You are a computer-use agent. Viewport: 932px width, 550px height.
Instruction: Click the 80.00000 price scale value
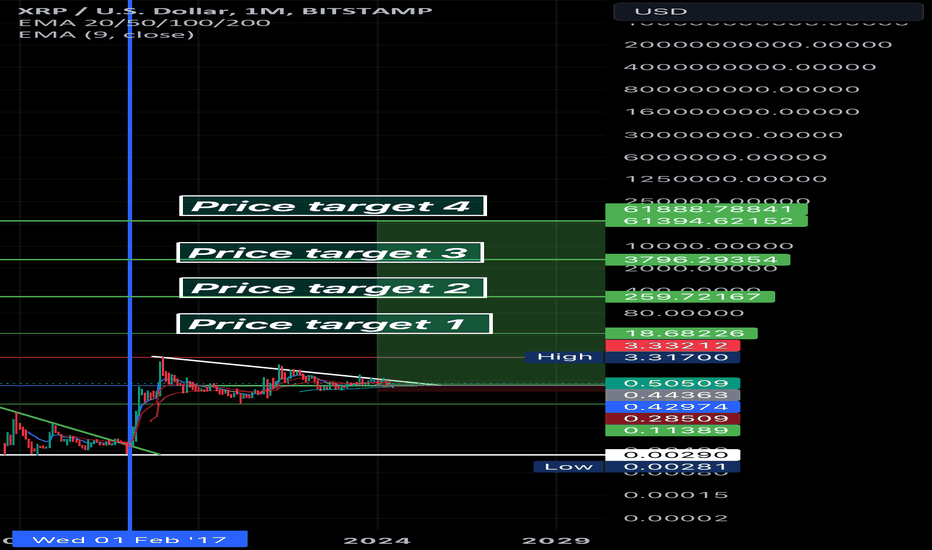(x=684, y=313)
